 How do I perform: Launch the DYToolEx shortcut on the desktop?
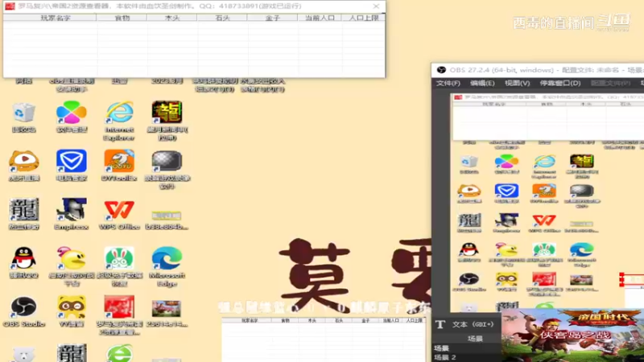tap(119, 161)
